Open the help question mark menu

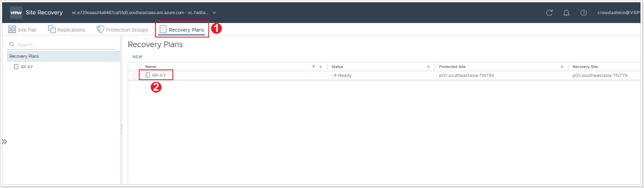(x=583, y=13)
